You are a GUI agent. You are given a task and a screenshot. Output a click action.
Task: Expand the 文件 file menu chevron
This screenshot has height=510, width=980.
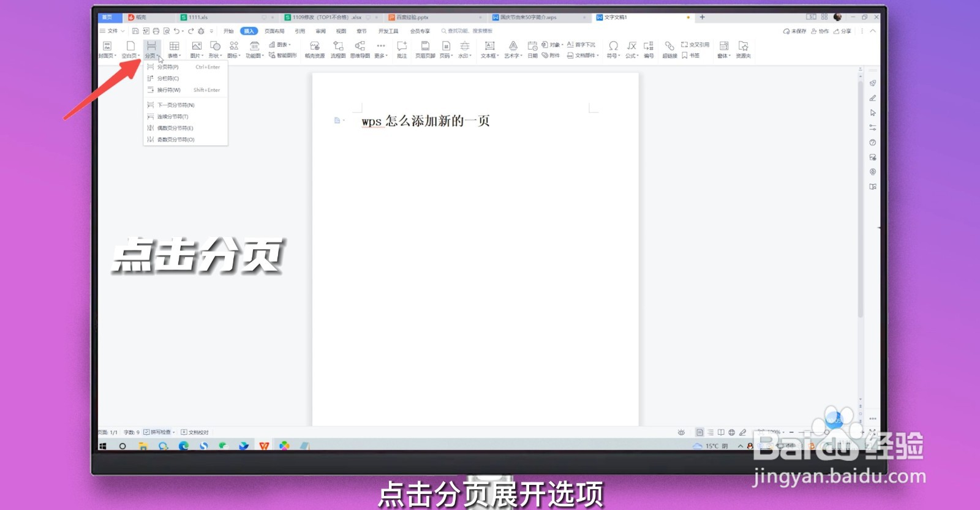tap(123, 31)
